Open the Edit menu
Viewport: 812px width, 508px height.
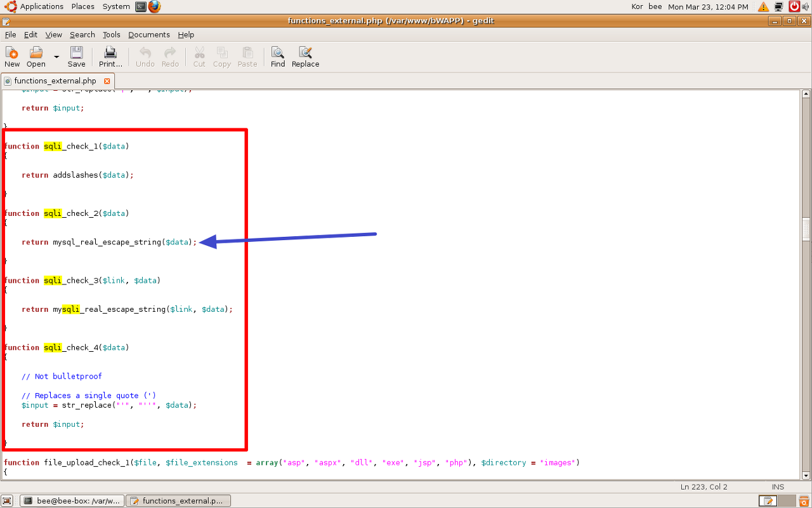30,35
